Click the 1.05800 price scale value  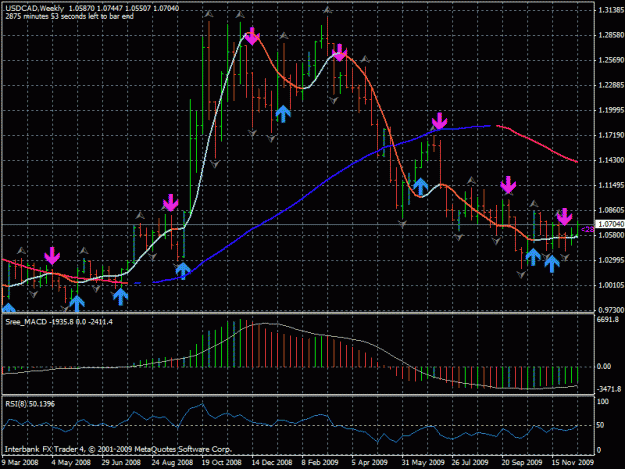pyautogui.click(x=611, y=235)
